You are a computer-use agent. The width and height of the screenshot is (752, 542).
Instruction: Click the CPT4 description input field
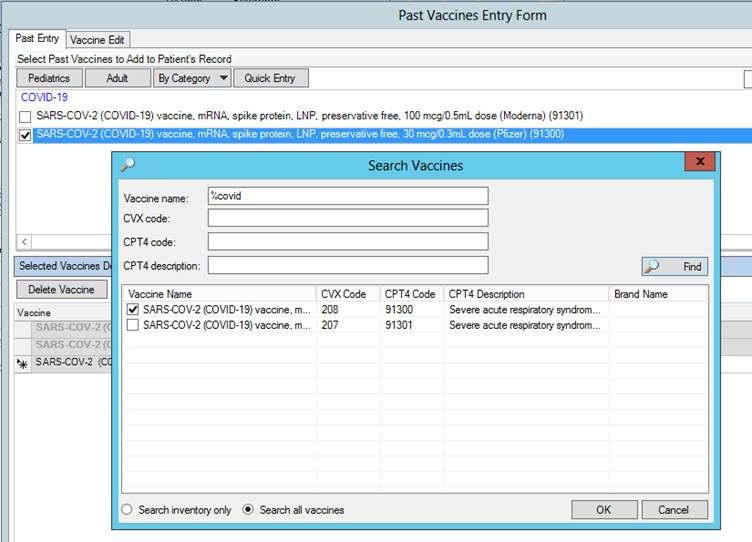(348, 265)
